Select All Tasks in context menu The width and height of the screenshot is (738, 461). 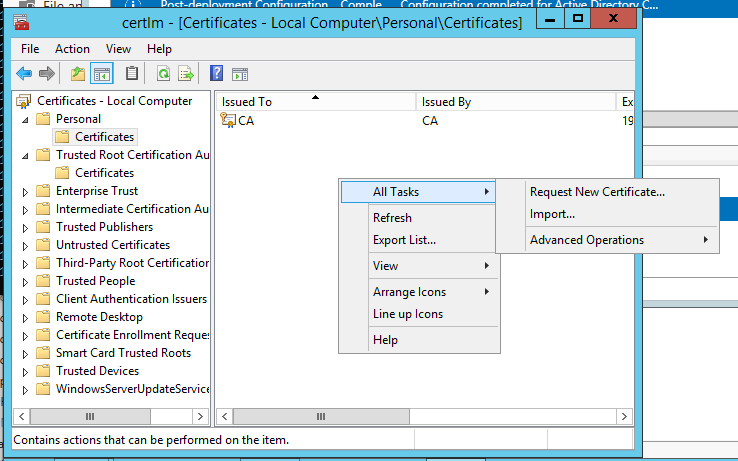coord(418,192)
